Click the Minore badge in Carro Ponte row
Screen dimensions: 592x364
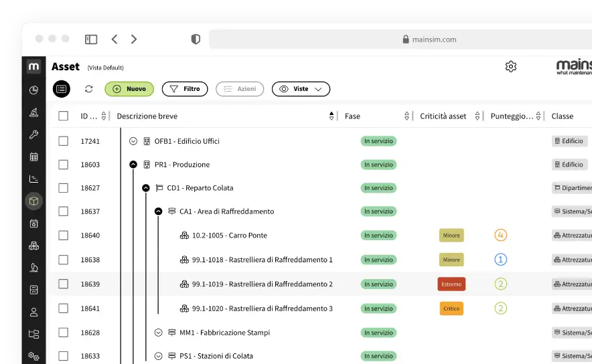451,236
